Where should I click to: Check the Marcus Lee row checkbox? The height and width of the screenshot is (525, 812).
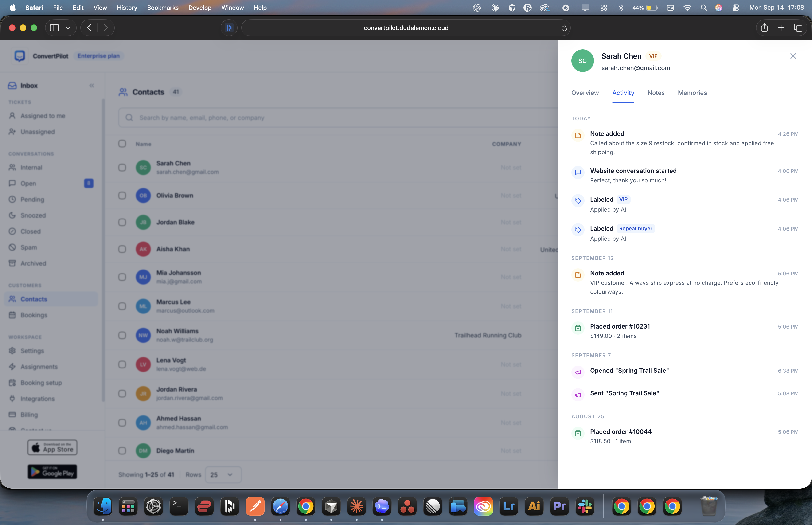click(x=122, y=306)
